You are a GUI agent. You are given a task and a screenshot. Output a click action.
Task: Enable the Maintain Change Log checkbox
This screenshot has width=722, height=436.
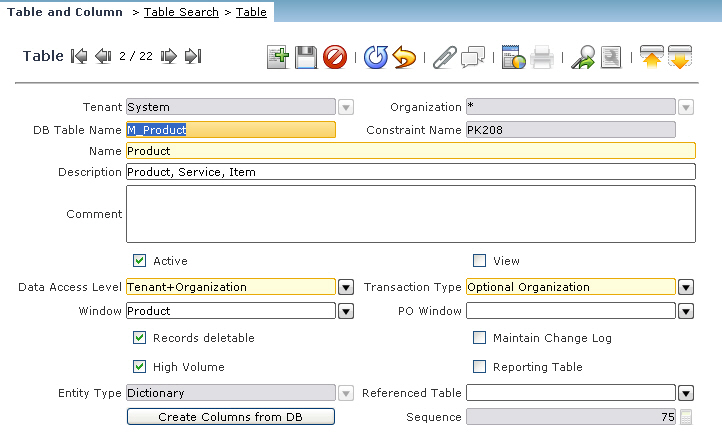480,338
